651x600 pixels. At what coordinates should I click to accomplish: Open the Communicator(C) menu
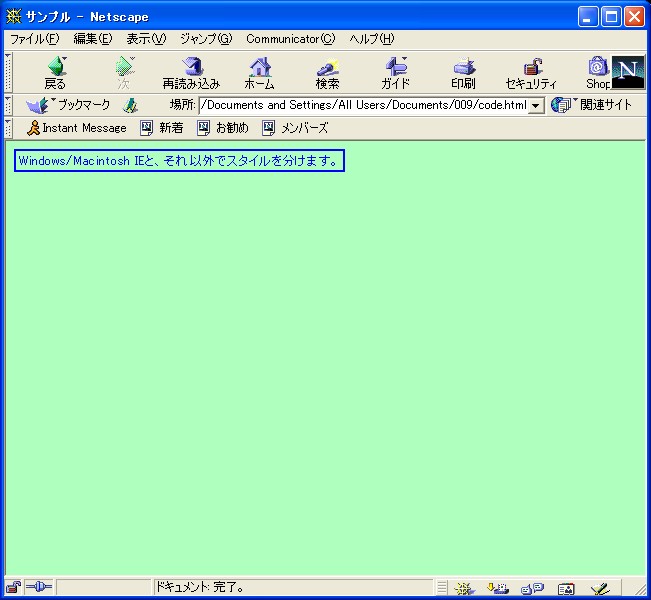291,39
